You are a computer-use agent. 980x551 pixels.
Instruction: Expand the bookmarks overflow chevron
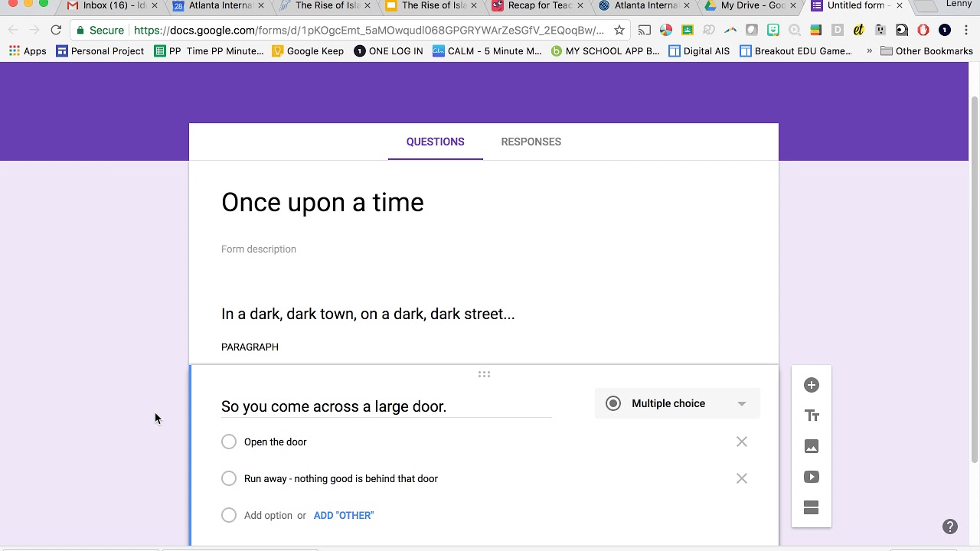point(869,51)
